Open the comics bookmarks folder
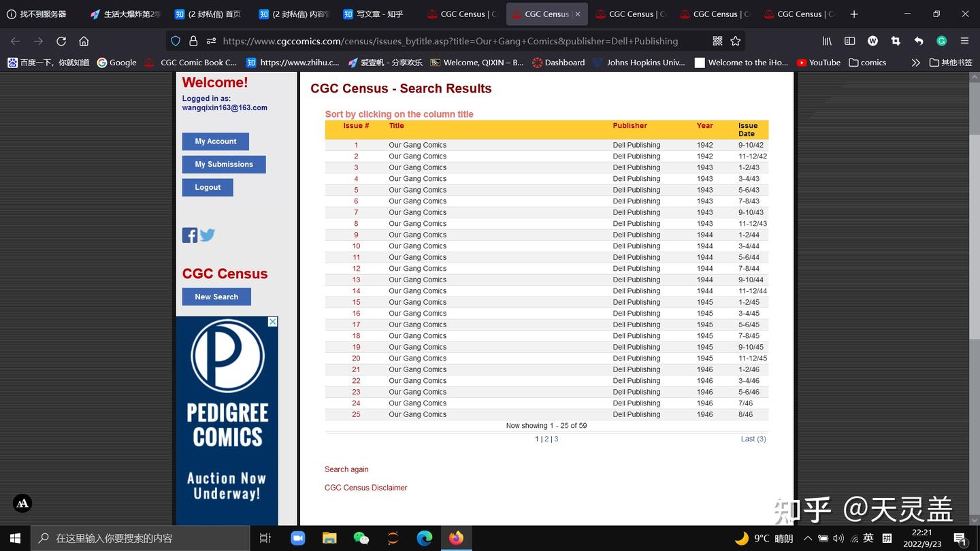 (868, 63)
